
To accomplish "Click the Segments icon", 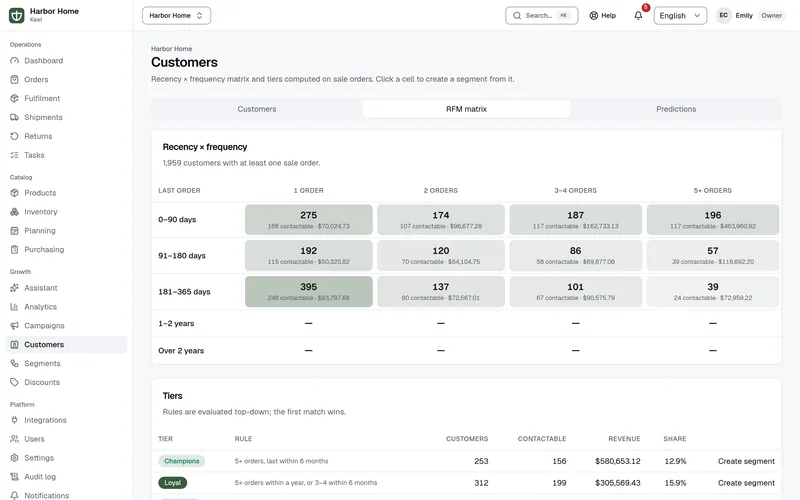I will click(x=14, y=363).
